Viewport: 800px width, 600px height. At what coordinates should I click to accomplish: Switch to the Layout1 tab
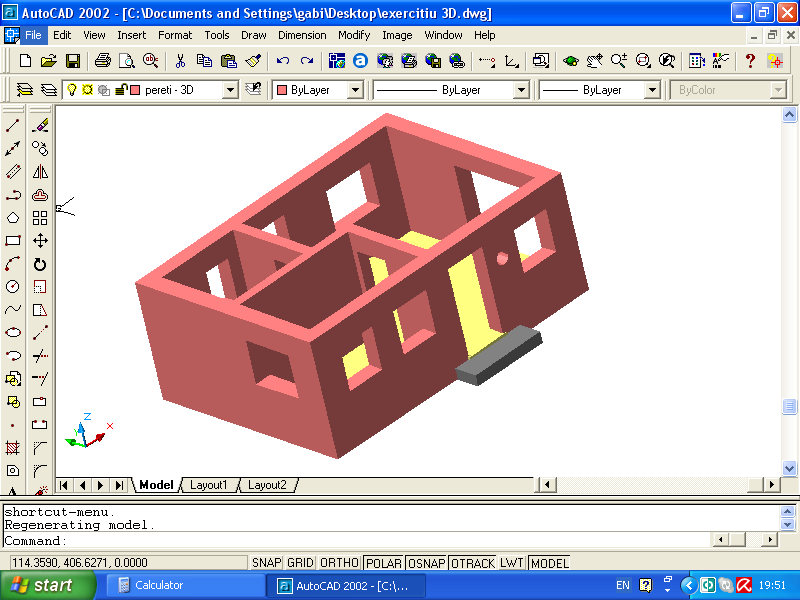pos(209,485)
